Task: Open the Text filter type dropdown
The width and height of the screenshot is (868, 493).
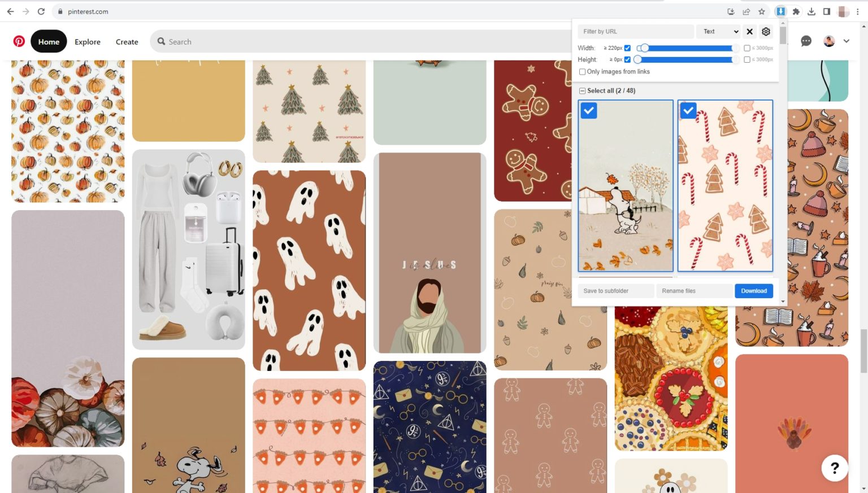Action: click(x=718, y=32)
